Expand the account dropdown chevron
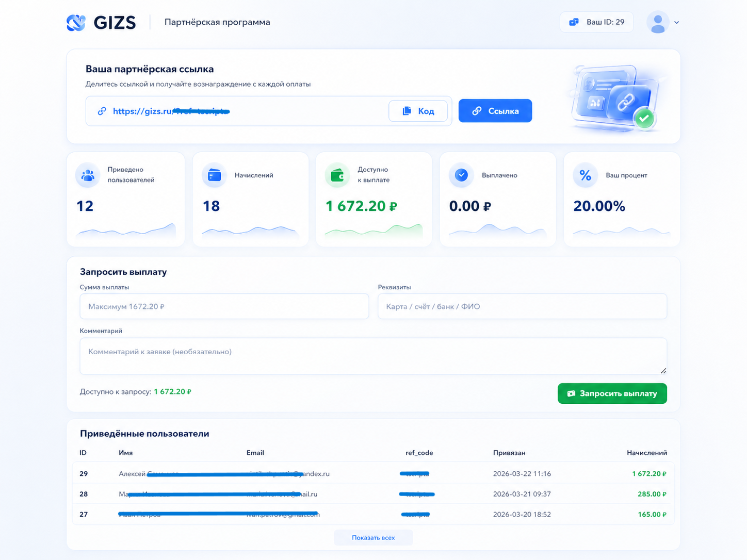 (x=676, y=23)
